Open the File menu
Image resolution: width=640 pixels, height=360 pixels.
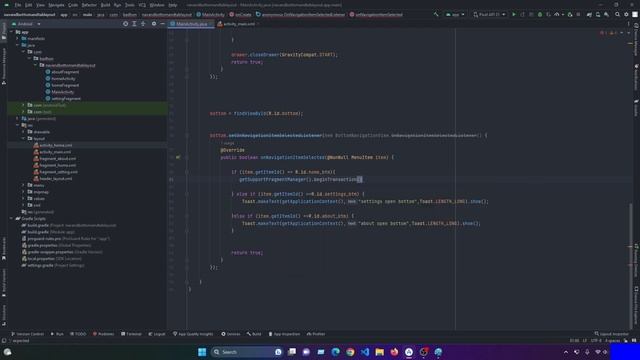click(18, 5)
